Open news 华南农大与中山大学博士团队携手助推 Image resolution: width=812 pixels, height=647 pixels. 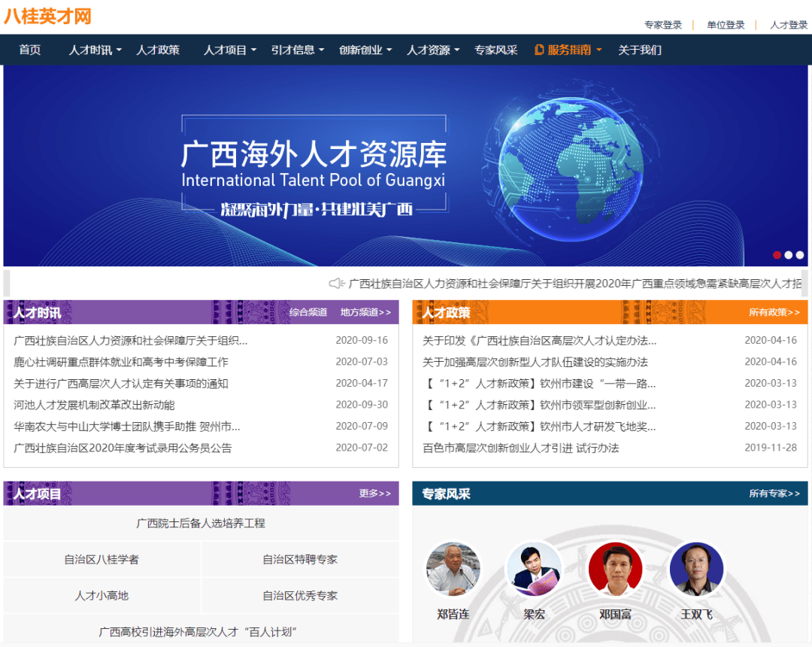coord(127,427)
